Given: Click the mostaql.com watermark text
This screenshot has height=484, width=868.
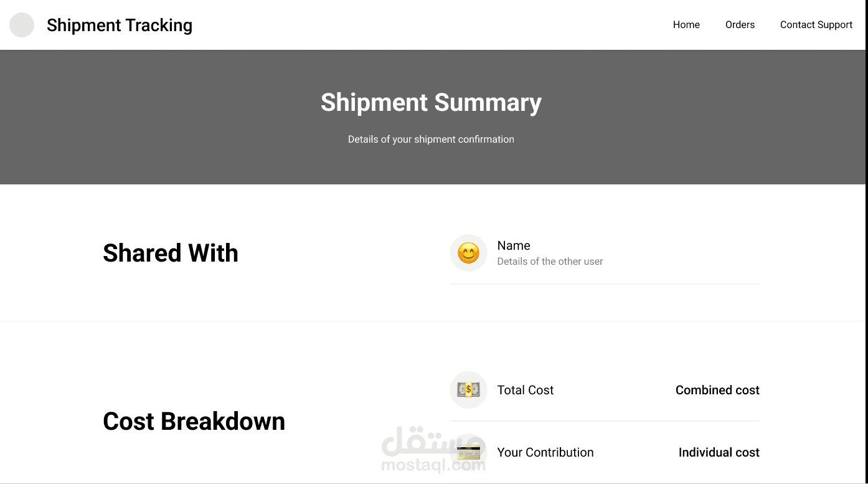Looking at the screenshot, I should [x=433, y=465].
